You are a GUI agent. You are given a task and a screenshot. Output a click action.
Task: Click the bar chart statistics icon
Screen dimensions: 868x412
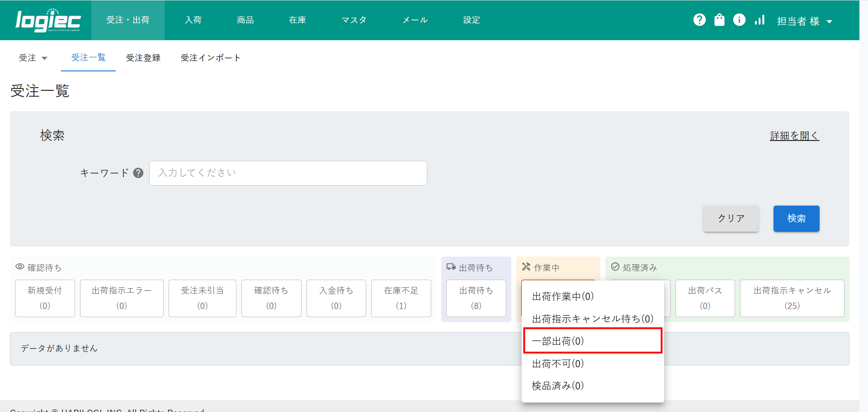click(x=759, y=20)
